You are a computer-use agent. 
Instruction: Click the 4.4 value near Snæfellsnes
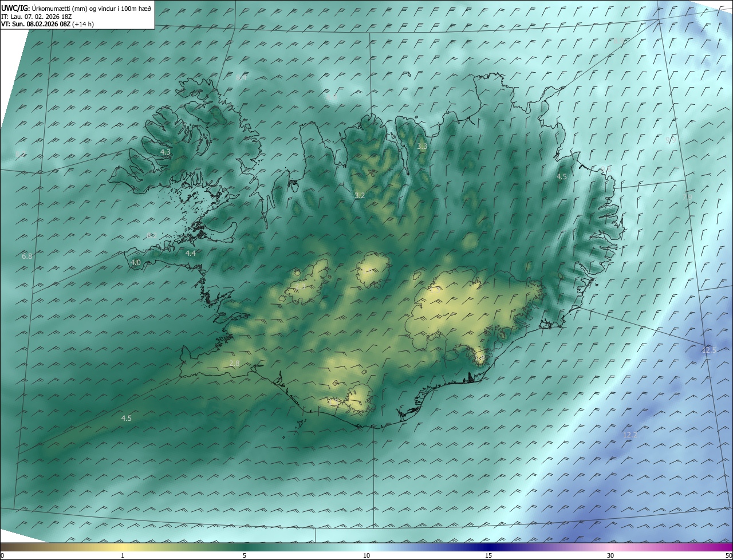pos(191,253)
